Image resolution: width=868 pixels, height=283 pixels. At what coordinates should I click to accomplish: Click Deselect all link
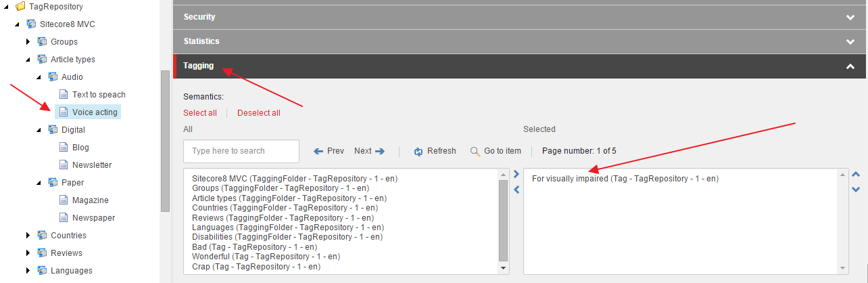click(x=258, y=113)
